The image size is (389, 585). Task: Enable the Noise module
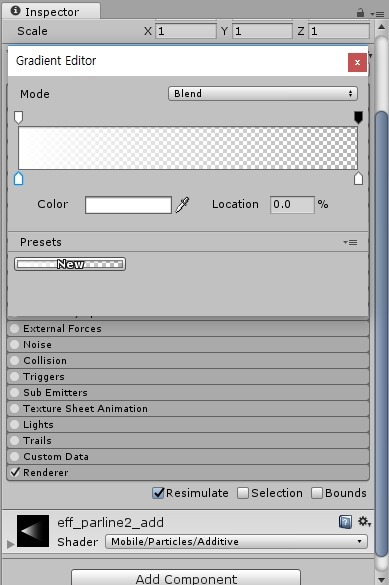pos(15,345)
